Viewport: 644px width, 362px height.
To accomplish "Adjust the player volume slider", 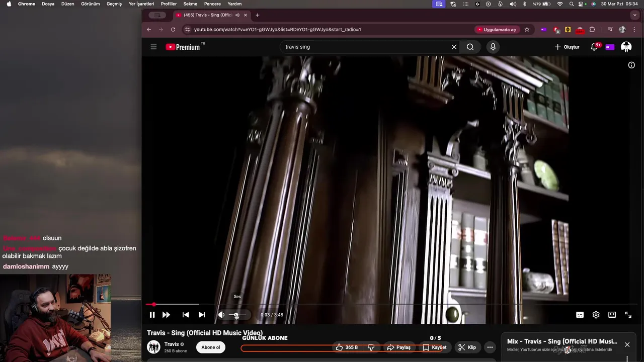I will tap(237, 315).
